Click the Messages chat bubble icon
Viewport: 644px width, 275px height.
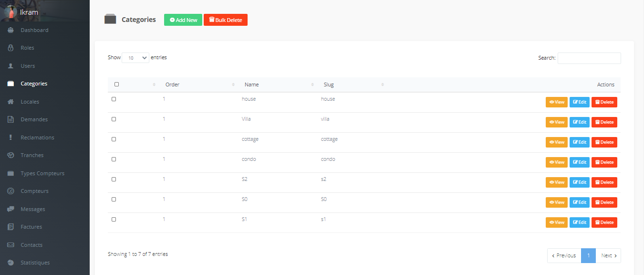pyautogui.click(x=10, y=209)
